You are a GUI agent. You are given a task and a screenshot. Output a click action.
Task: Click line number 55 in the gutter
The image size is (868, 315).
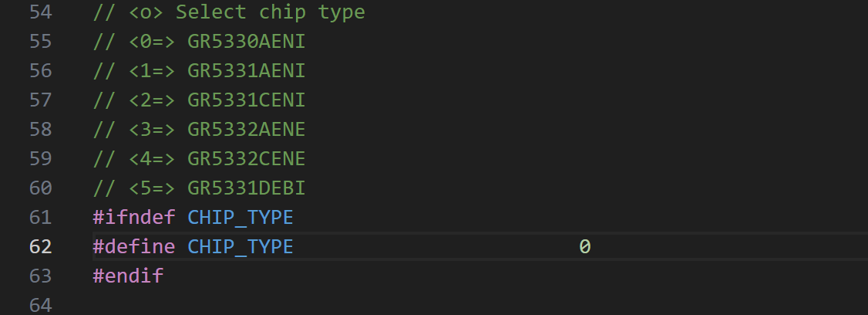(x=40, y=42)
